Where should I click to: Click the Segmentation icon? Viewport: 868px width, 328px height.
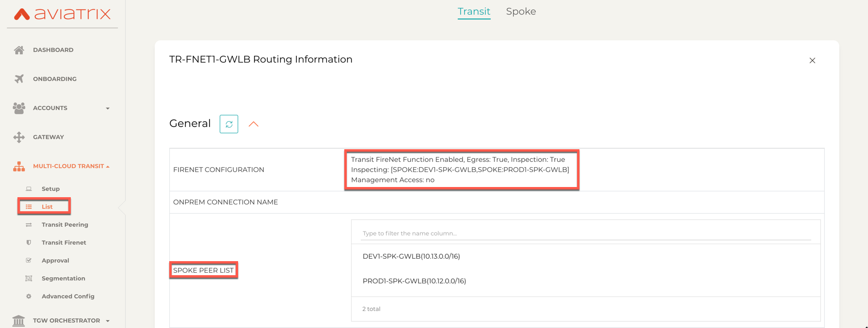(29, 279)
